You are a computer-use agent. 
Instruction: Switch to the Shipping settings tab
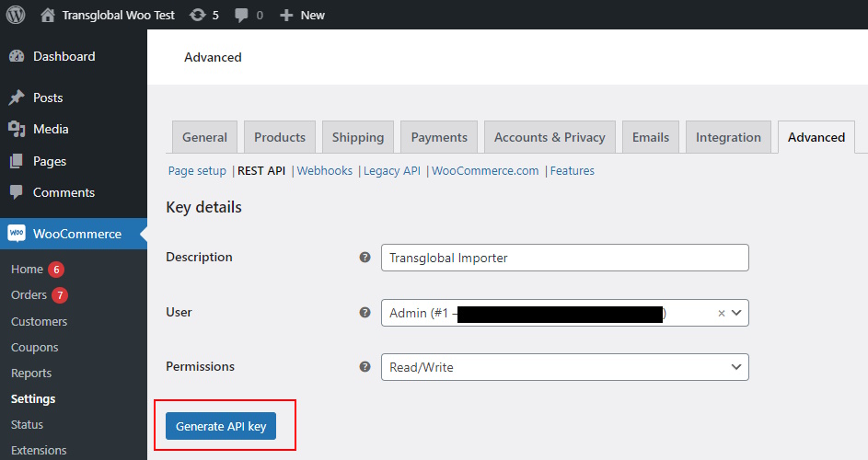(358, 137)
